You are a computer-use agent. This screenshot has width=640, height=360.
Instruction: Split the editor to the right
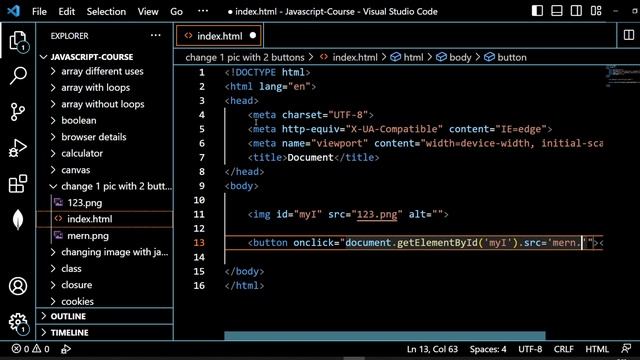(629, 36)
